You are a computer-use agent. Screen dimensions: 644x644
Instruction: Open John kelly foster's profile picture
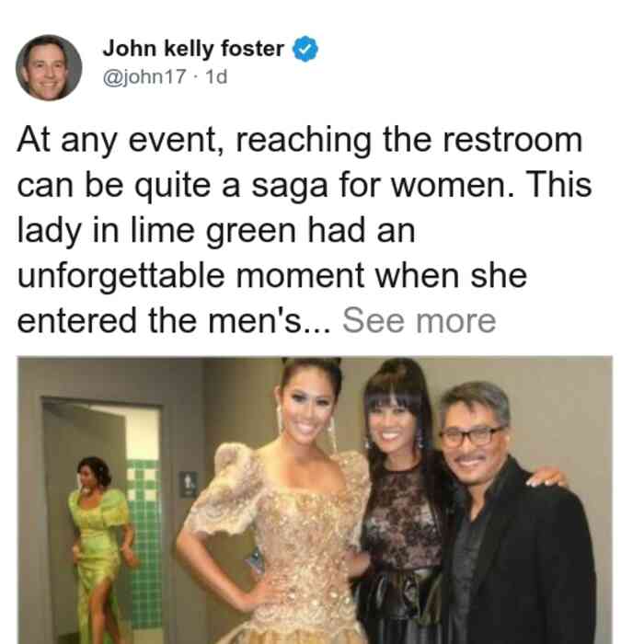click(x=49, y=68)
